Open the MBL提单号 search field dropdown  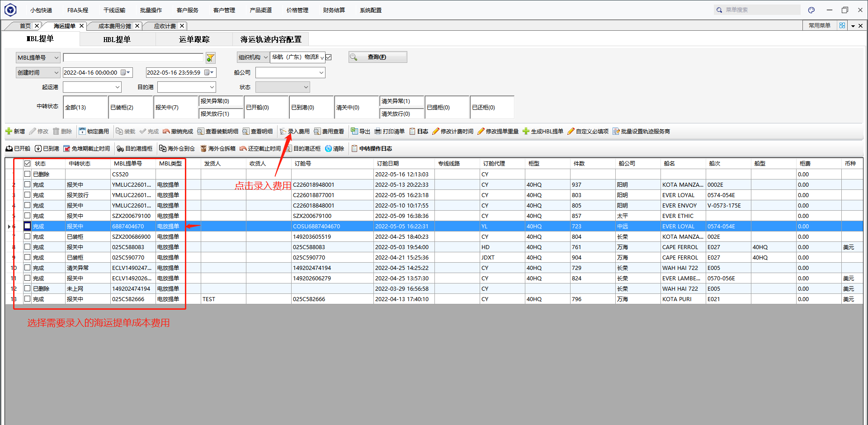click(38, 57)
